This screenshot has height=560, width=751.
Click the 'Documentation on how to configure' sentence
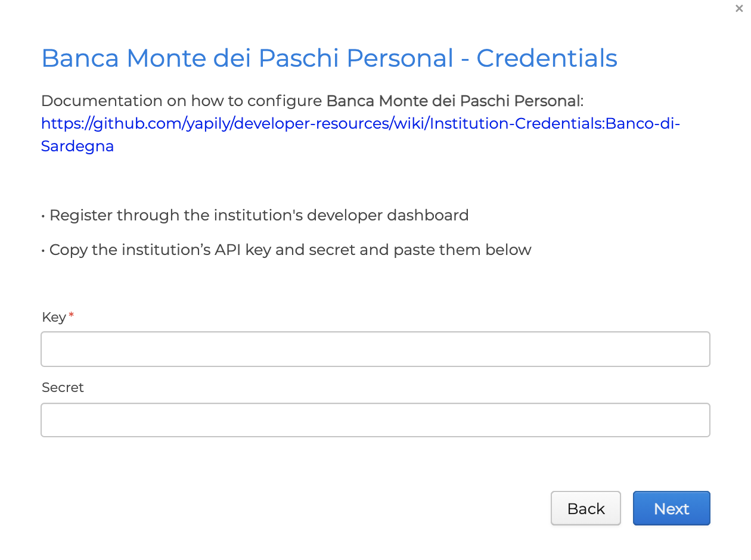312,101
